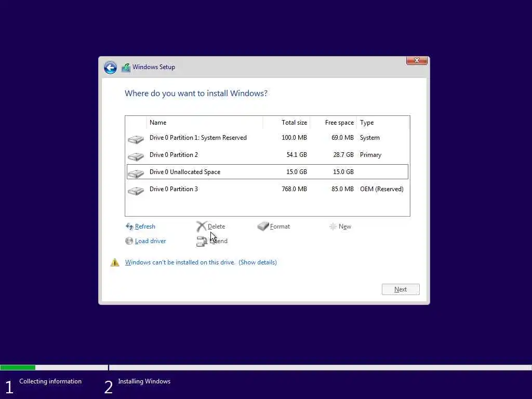Click drive icon beside Drive 0 Partition 3
This screenshot has width=532, height=399.
136,191
